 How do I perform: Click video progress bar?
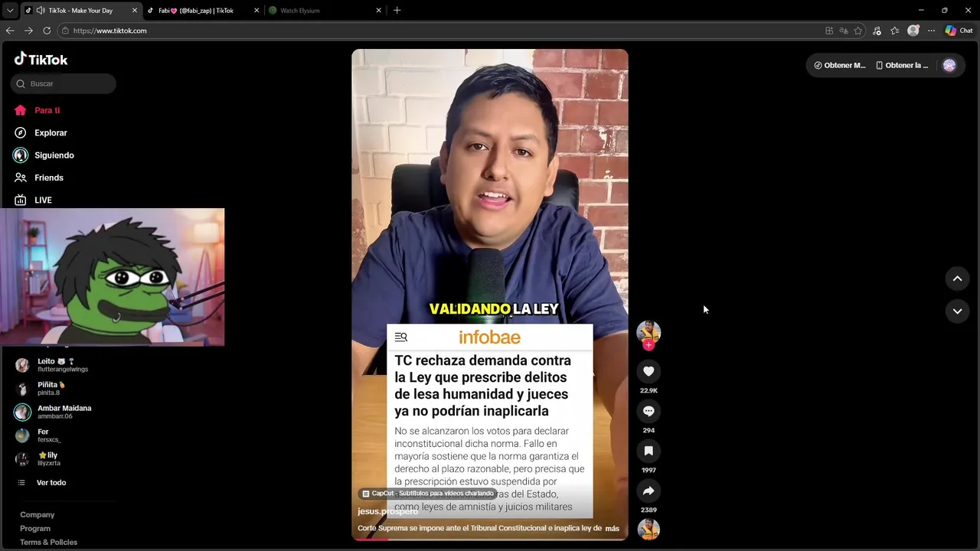click(x=490, y=540)
